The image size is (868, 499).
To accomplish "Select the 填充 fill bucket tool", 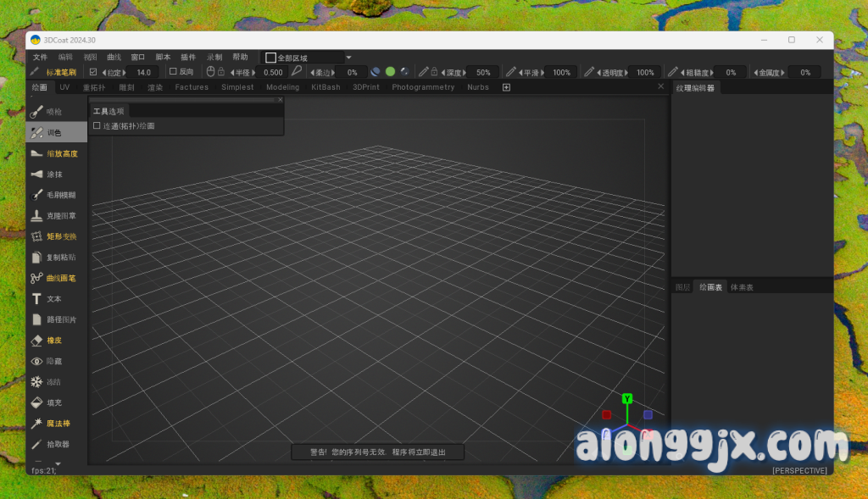I will click(54, 402).
